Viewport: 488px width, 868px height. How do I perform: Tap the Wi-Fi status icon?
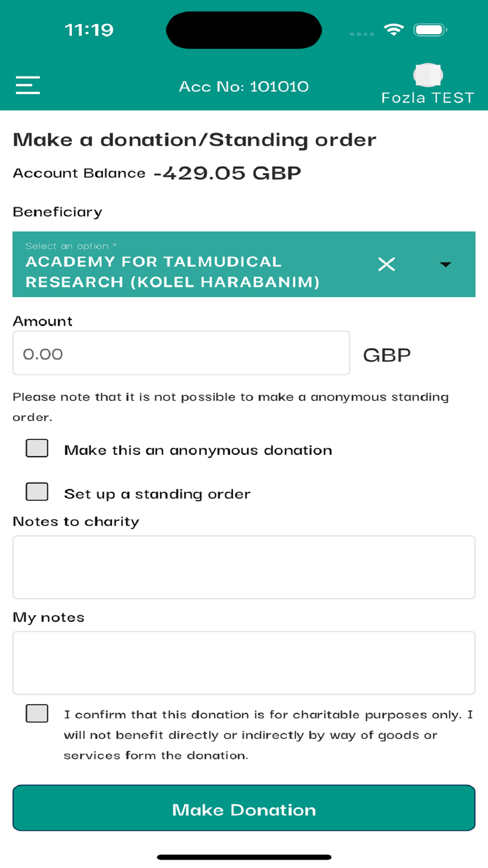pos(394,30)
